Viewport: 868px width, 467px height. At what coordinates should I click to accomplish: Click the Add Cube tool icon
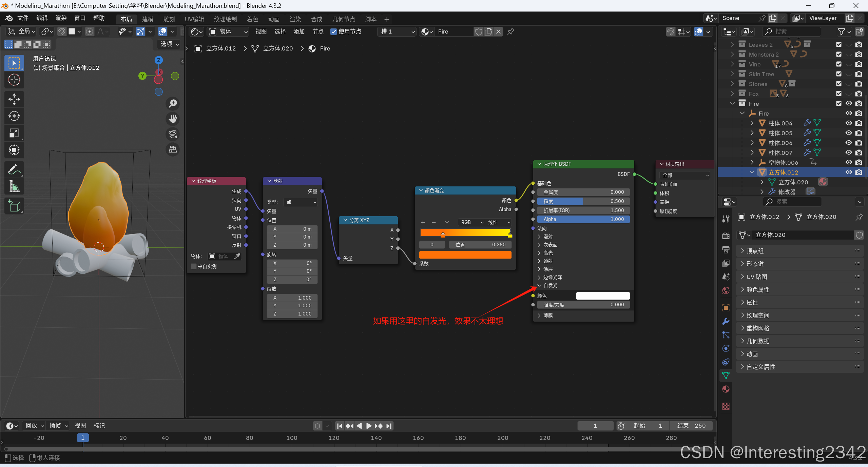[14, 206]
